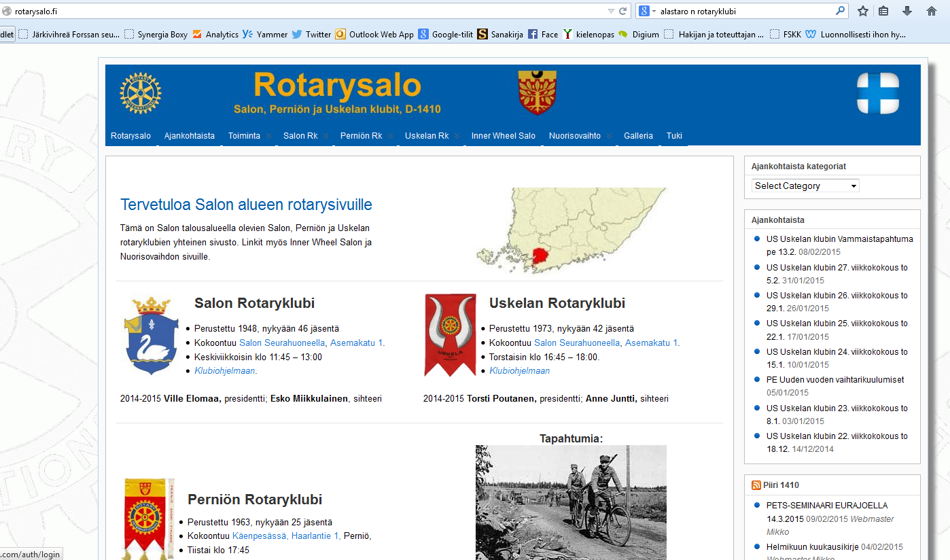The image size is (950, 560).
Task: Follow Salon Rotaryklubi's Seurahuoneella address link
Action: tap(312, 343)
